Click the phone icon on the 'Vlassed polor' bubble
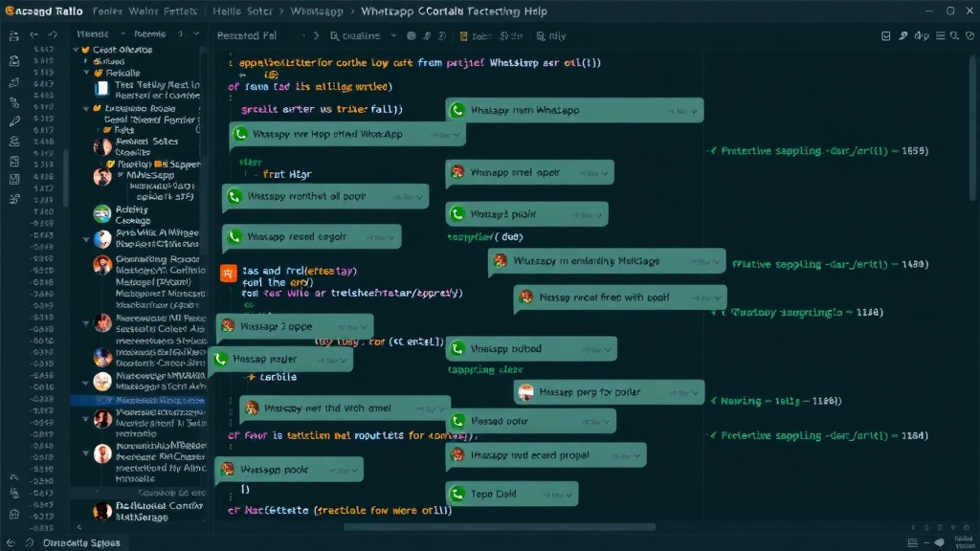Viewport: 980px width, 551px height. pos(457,421)
